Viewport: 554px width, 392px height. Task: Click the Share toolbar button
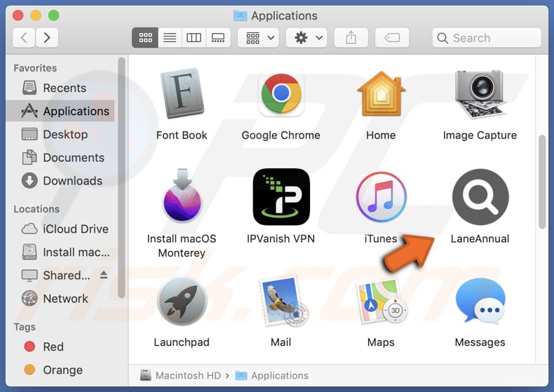(351, 37)
